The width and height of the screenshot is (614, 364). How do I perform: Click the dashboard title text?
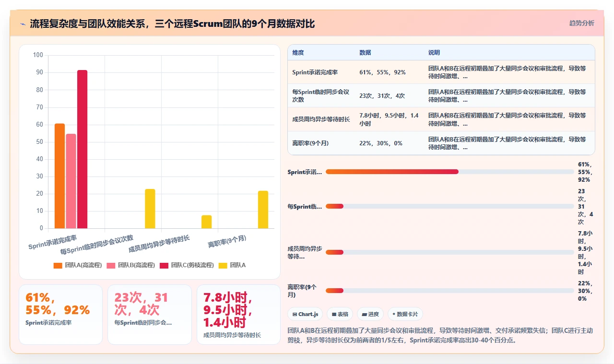[x=172, y=23]
